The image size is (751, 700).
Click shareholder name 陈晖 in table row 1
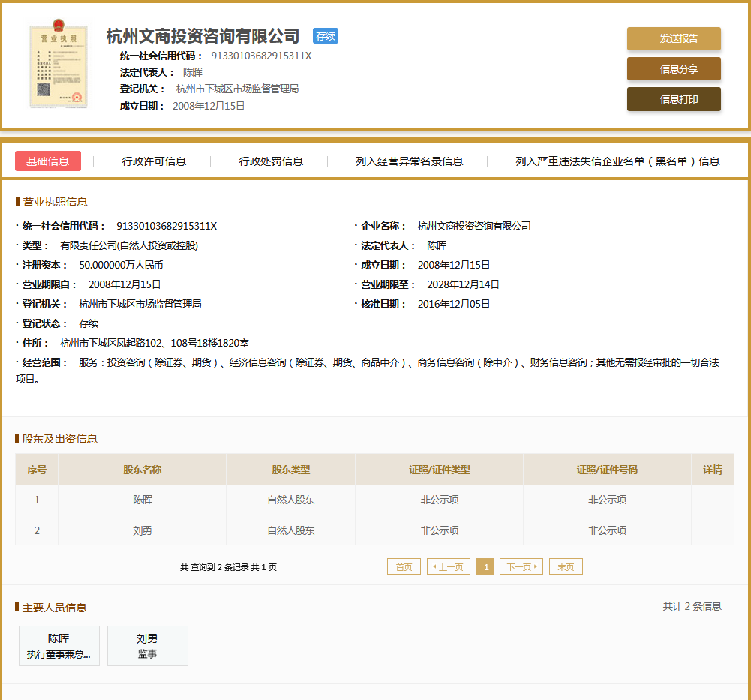pyautogui.click(x=143, y=500)
